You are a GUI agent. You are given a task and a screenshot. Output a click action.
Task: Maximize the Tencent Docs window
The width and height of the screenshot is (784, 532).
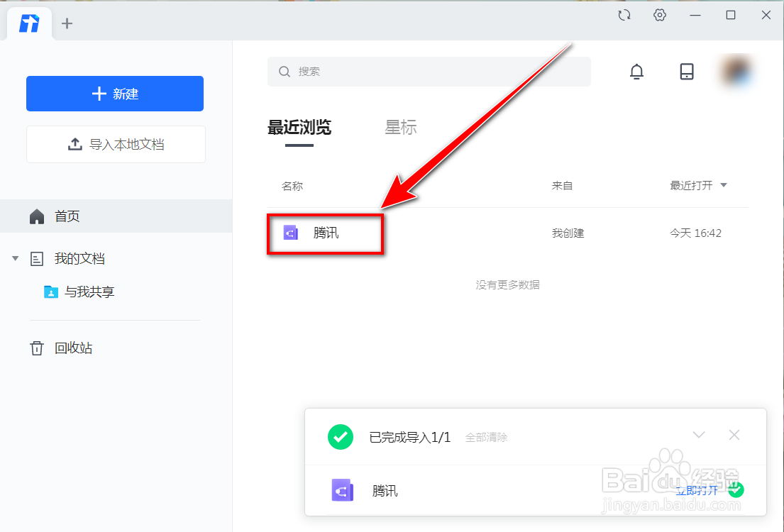731,16
